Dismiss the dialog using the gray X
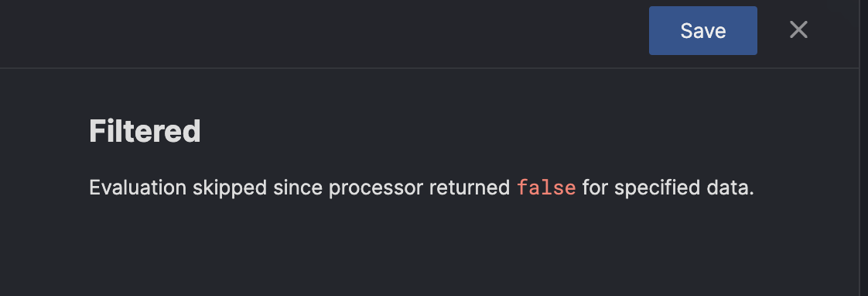Screen dimensions: 868x296 tap(798, 30)
